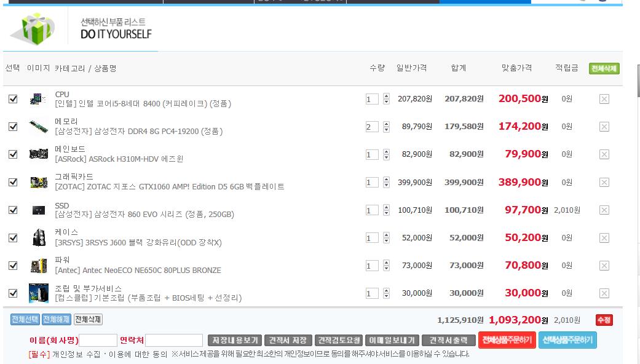Send the estimate by 이메일보내기
This screenshot has width=640, height=364.
(x=392, y=341)
